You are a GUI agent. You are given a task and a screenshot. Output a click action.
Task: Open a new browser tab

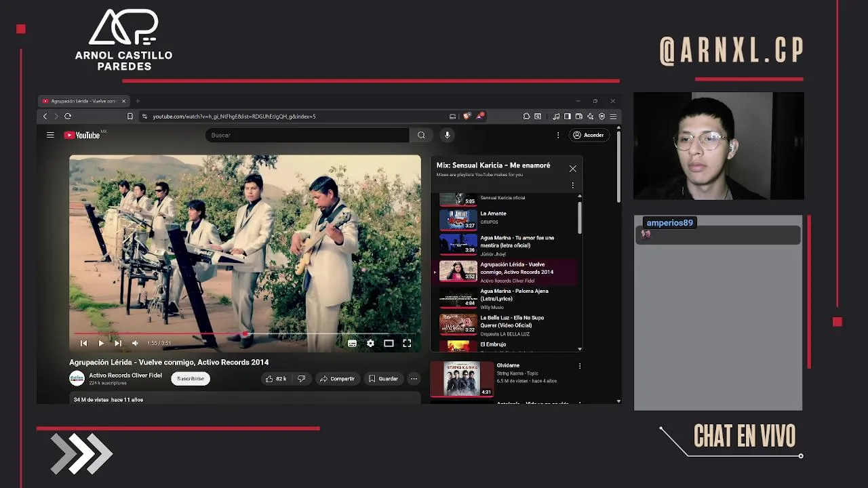138,101
